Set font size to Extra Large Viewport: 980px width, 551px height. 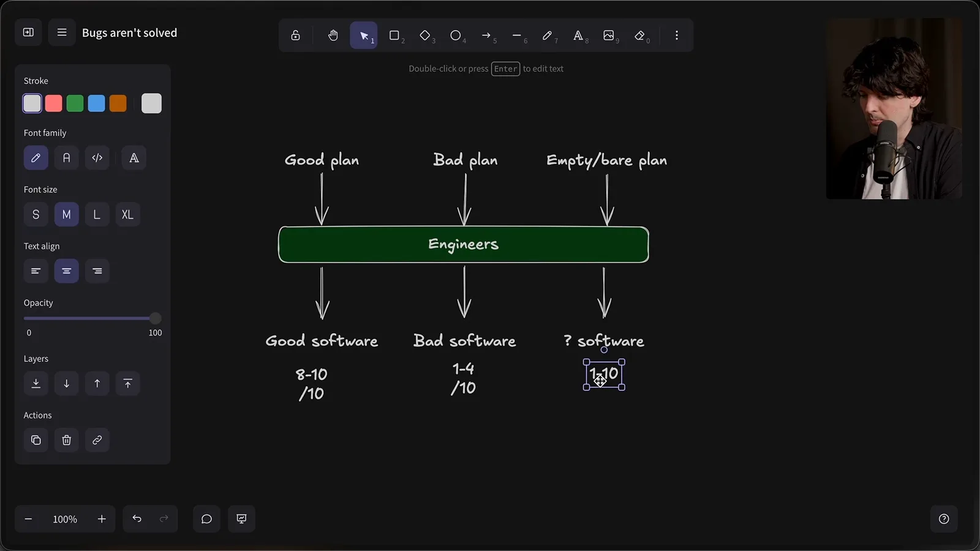128,215
